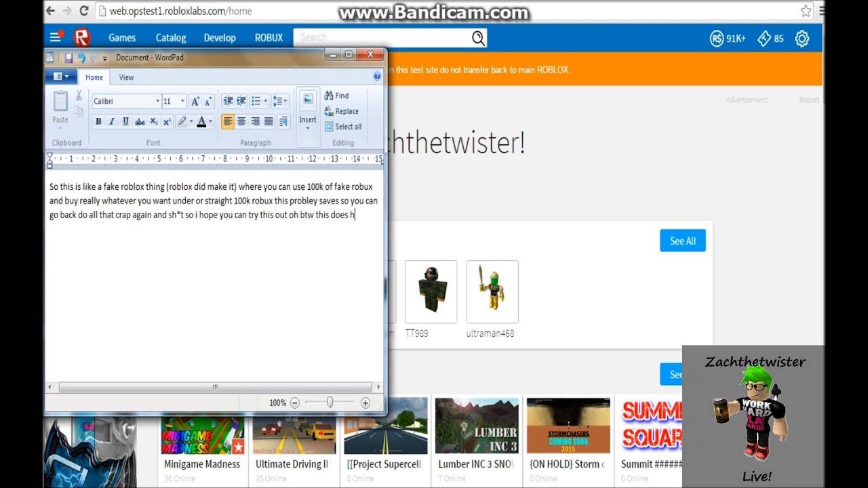Open the Catalog menu in Roblox navbar

click(170, 38)
